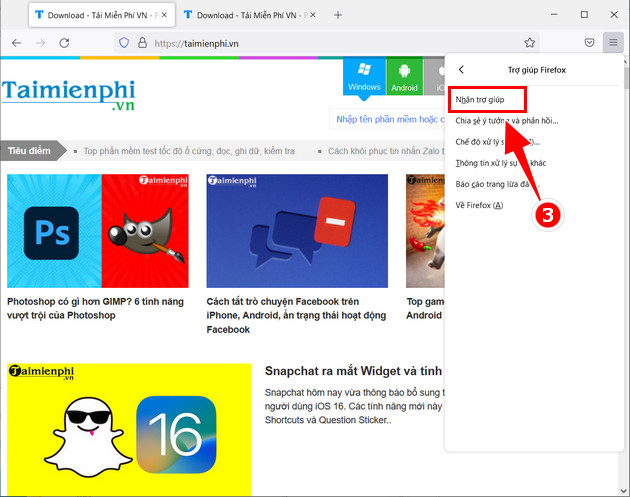Screen dimensions: 630x497
Task: Open Về Firefox menu entry
Action: coord(479,205)
